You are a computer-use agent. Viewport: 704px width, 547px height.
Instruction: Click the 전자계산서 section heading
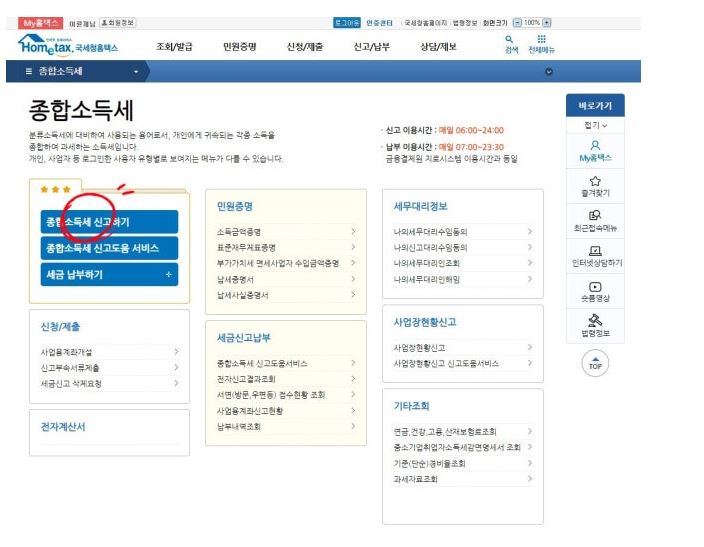(63, 427)
